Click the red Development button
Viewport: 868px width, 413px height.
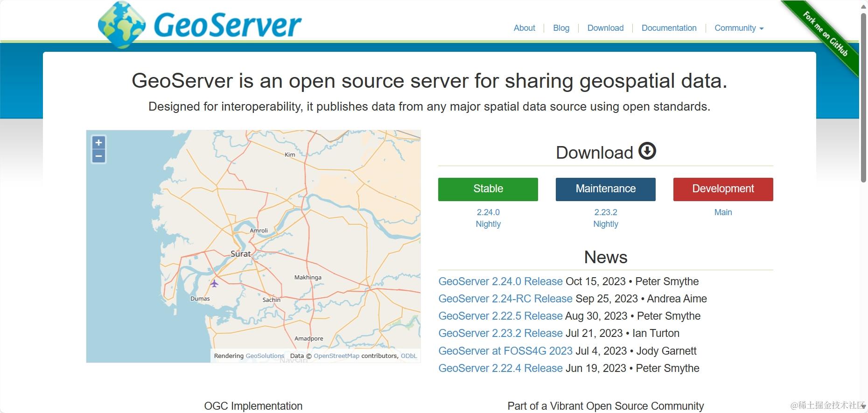(723, 189)
